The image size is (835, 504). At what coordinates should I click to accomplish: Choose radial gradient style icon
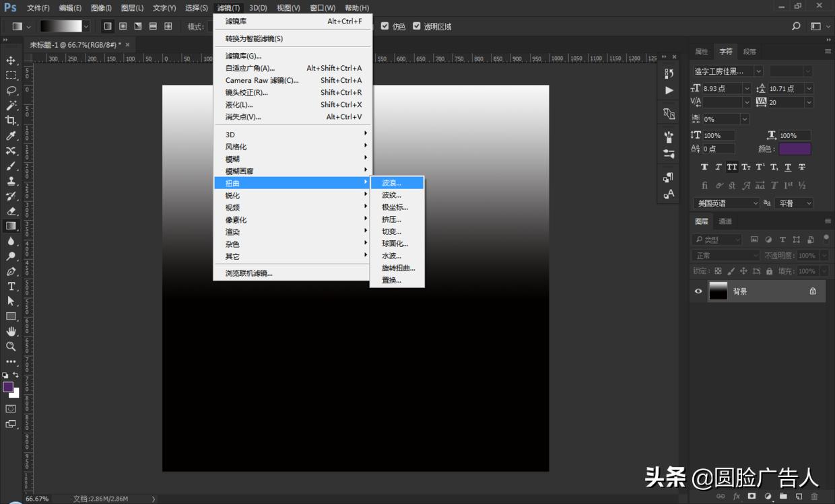(123, 26)
